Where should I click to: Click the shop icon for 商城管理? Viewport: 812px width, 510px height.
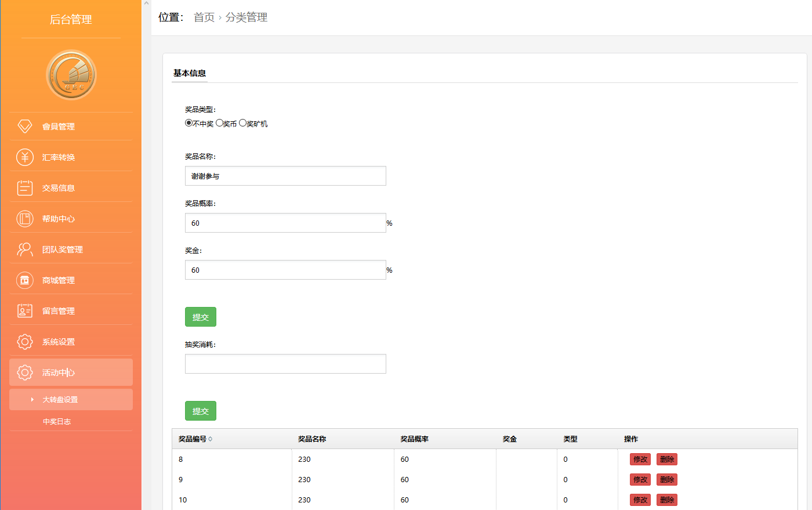tap(24, 280)
